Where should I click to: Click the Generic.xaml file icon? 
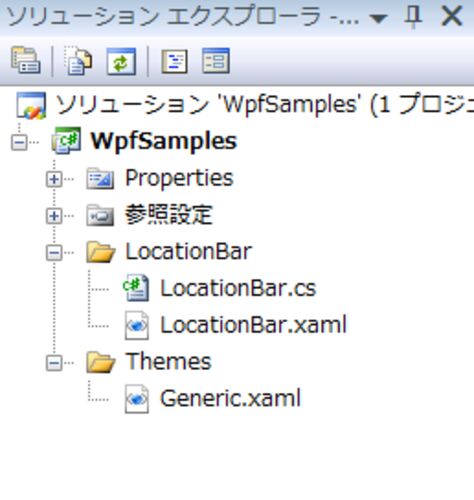(x=137, y=399)
